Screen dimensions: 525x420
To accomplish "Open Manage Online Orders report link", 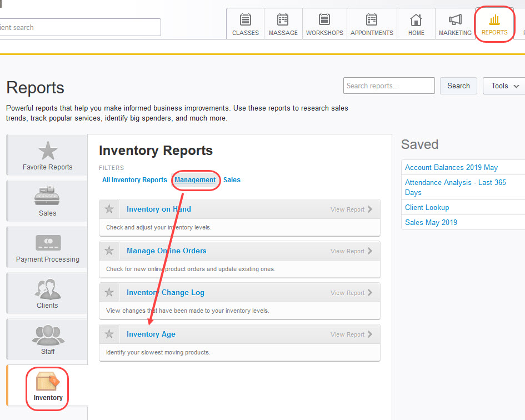I will [167, 251].
